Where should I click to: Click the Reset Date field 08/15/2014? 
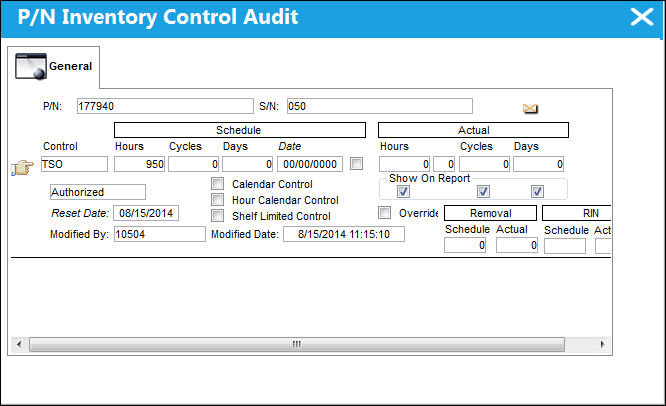click(x=146, y=213)
